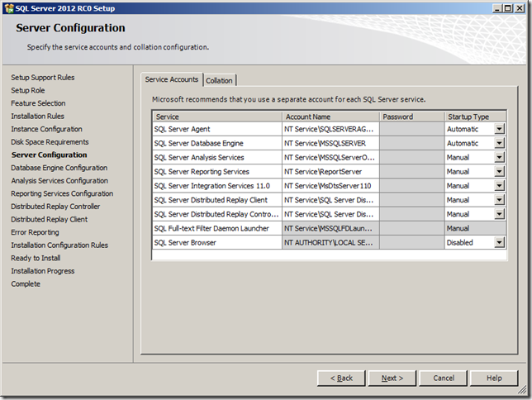Expand Startup Type for SQL Server Database Engine
Screen dimensions: 532x400
coord(499,143)
